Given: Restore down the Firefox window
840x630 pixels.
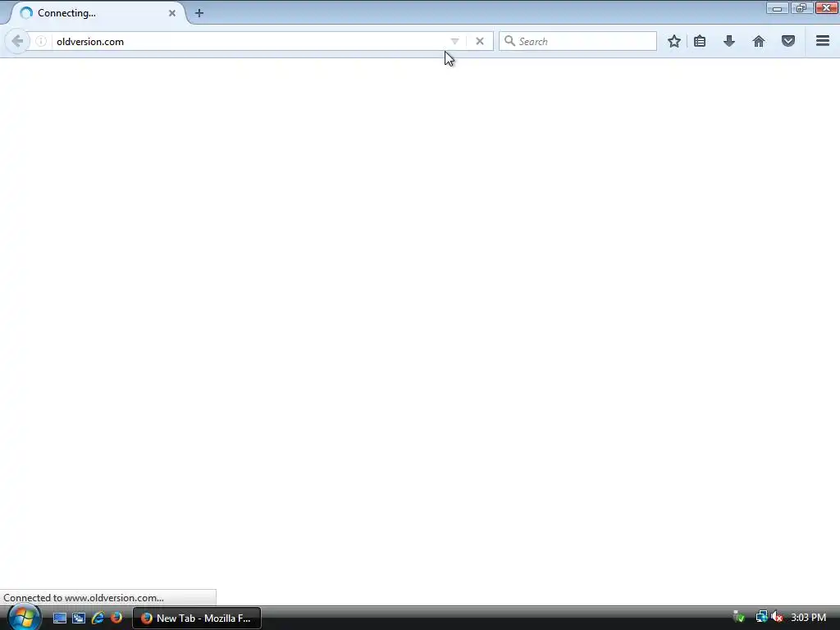Looking at the screenshot, I should click(801, 8).
